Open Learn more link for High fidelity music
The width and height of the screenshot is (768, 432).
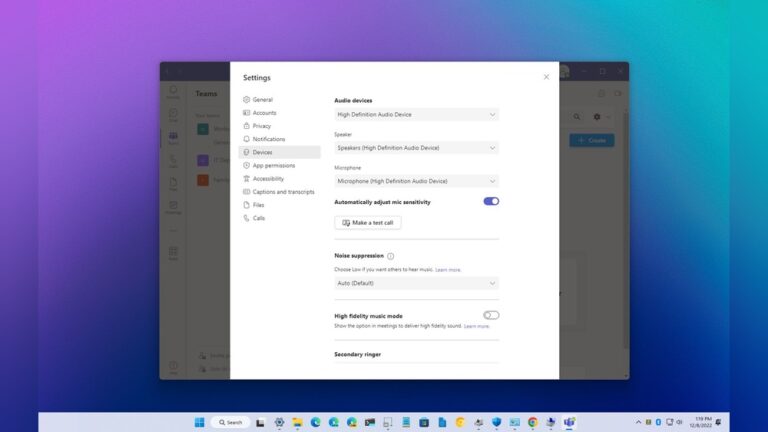477,326
